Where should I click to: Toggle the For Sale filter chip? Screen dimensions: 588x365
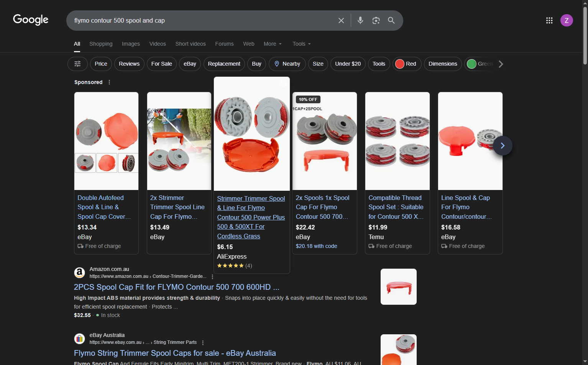[x=162, y=64]
